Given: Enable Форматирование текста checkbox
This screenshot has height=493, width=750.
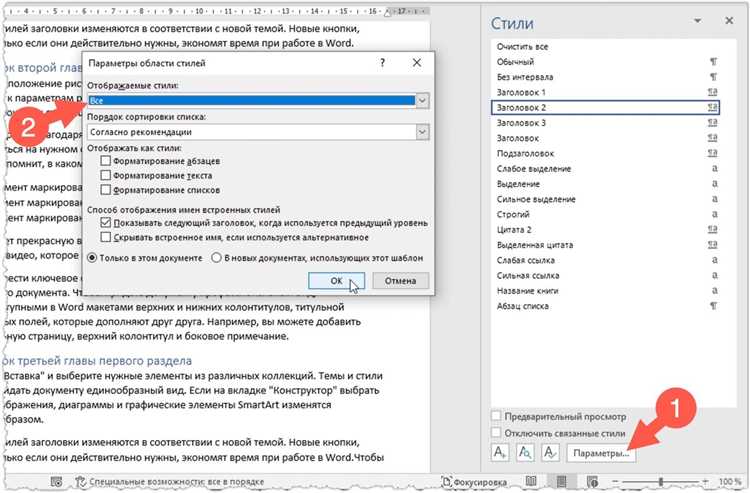Looking at the screenshot, I should pyautogui.click(x=106, y=175).
